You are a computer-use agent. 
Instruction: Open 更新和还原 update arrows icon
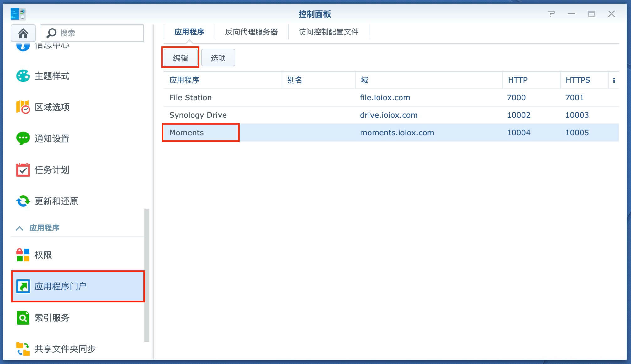click(23, 201)
